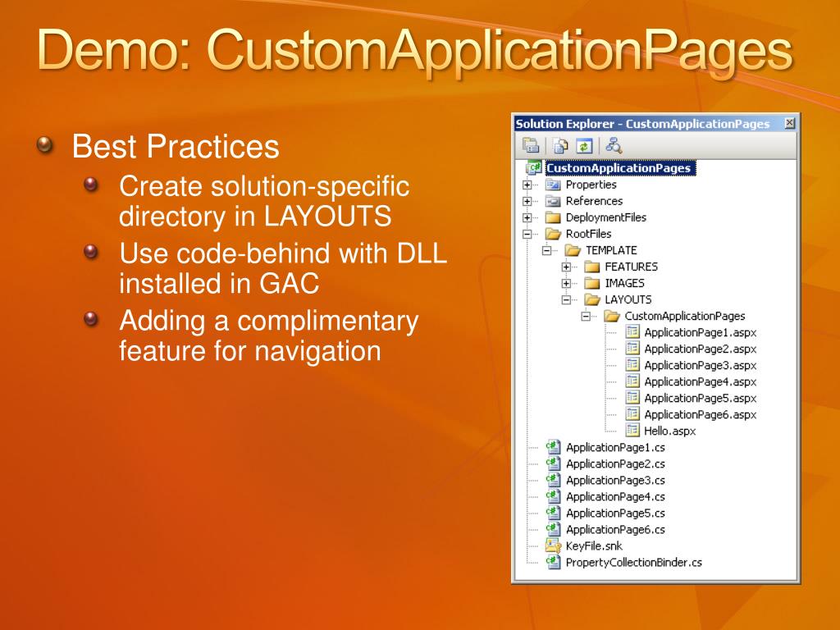Screen dimensions: 840x630
Task: Collapse the LAYOUTS folder
Action: (x=566, y=299)
